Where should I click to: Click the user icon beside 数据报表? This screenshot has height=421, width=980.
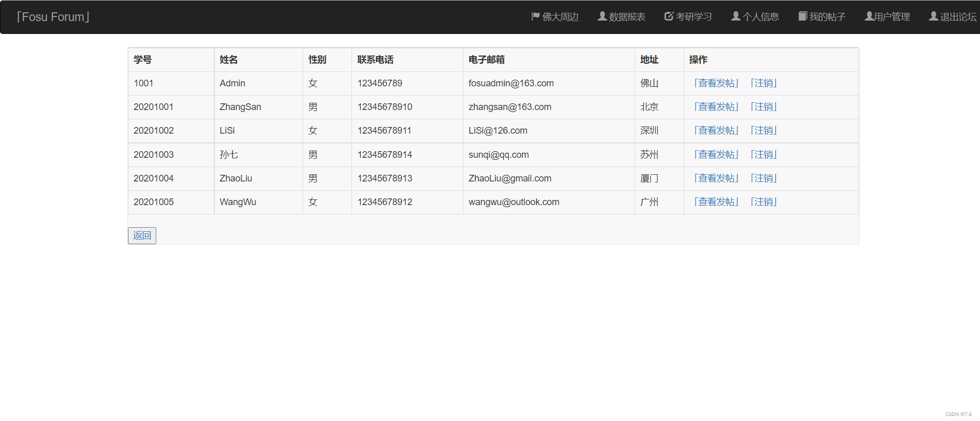point(602,16)
